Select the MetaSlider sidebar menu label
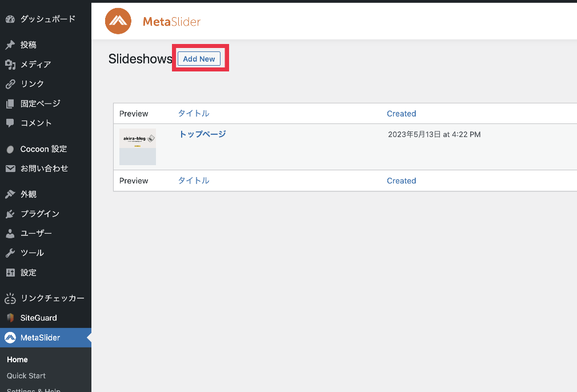577x392 pixels. 40,338
